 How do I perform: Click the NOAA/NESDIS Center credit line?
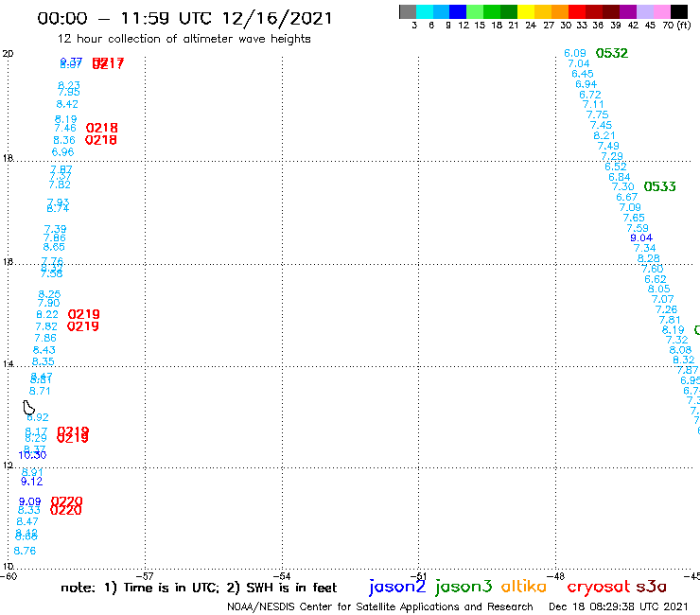(x=380, y=606)
